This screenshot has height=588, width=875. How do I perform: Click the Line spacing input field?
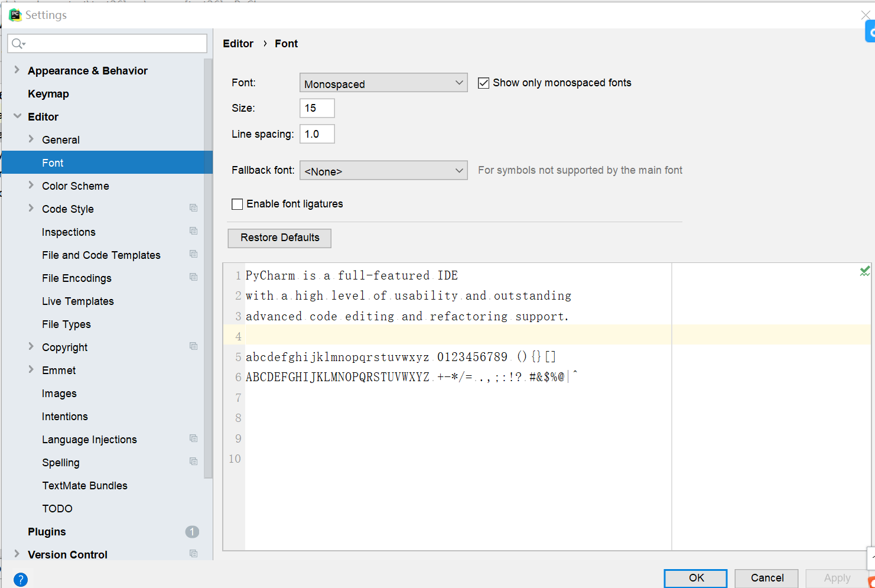pos(317,134)
